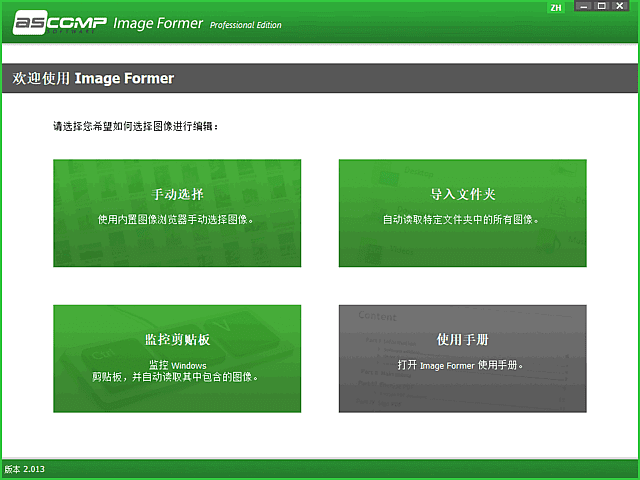
Task: Start the 监控剪贴板 tile heading
Action: [176, 339]
